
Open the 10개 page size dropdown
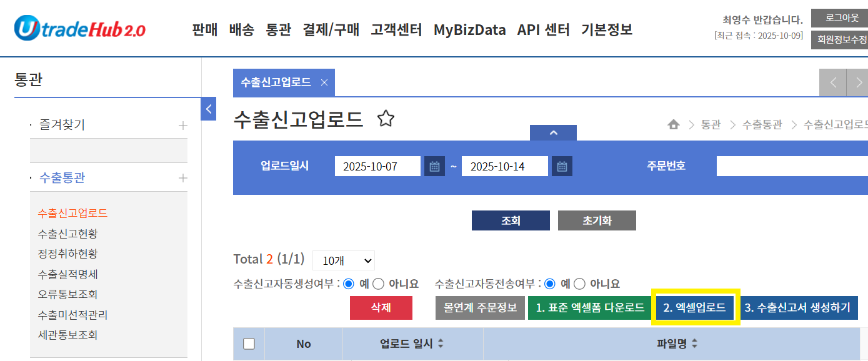click(343, 260)
